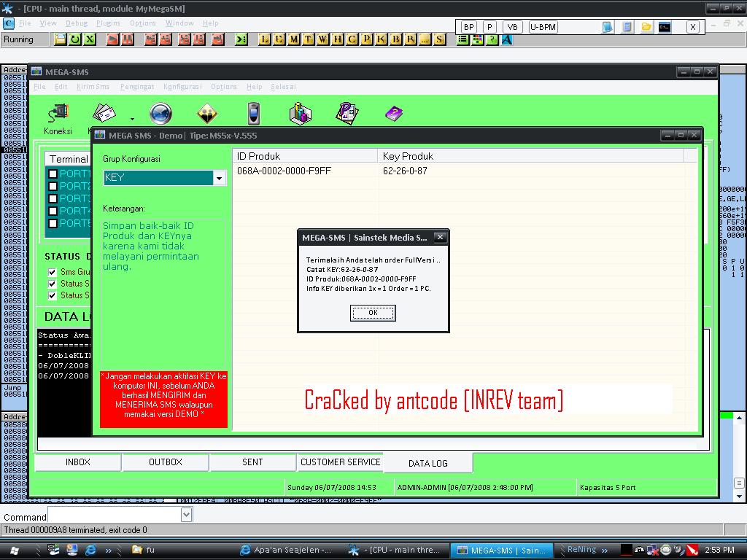Run the program with the red play icon
747x560 pixels.
(x=113, y=39)
